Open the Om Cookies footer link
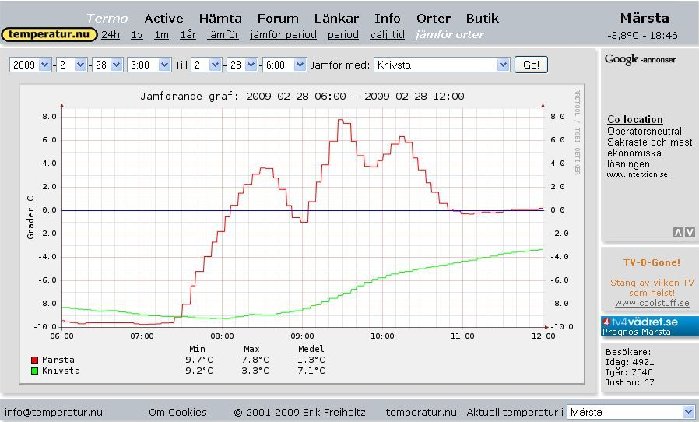 point(177,411)
